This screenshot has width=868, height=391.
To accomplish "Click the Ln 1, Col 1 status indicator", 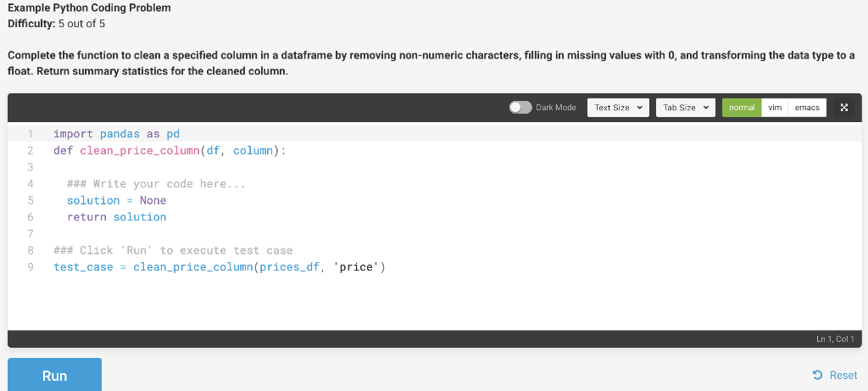I will tap(835, 339).
